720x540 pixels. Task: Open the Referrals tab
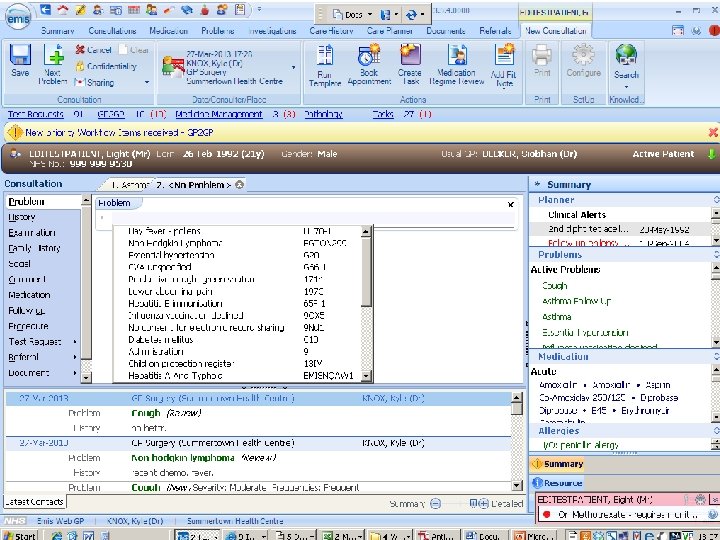[495, 31]
